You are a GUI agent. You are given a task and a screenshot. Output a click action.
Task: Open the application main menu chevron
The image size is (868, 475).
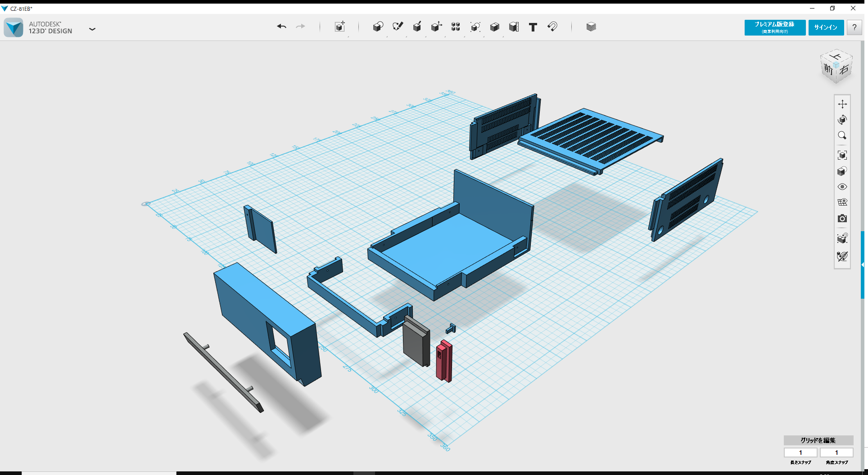click(x=92, y=29)
